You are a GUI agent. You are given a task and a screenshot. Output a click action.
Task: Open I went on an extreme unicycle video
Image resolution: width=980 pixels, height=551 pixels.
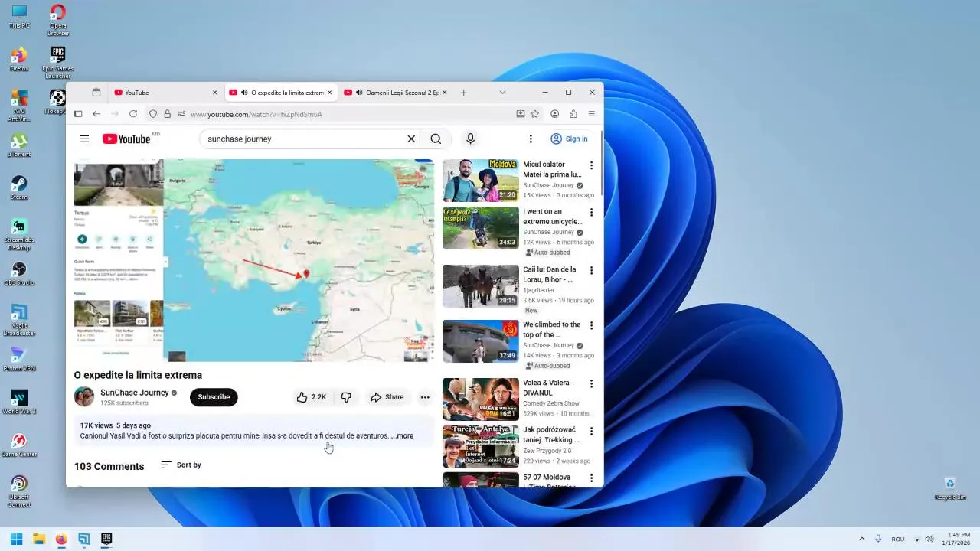(x=480, y=227)
